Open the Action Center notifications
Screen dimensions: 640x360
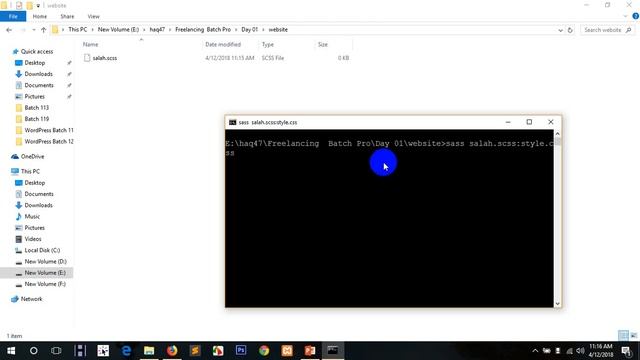[x=626, y=351]
